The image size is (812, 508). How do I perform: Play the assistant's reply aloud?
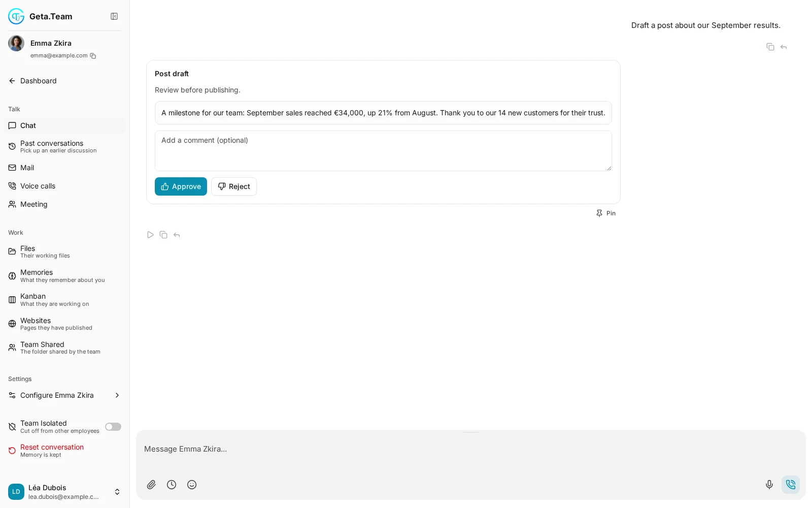point(150,235)
